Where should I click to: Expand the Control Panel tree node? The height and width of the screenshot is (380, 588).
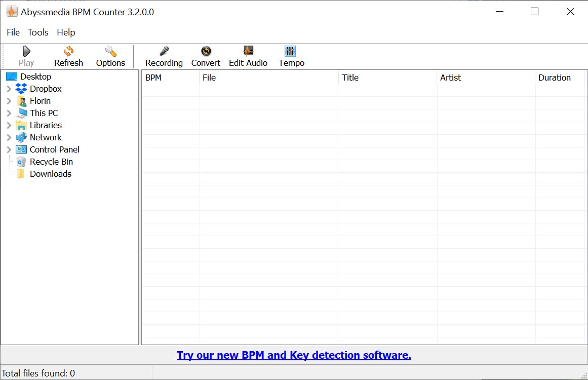click(x=9, y=149)
